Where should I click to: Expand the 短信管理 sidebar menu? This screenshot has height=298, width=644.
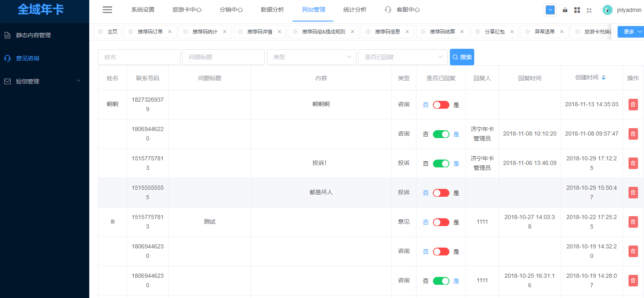click(45, 81)
